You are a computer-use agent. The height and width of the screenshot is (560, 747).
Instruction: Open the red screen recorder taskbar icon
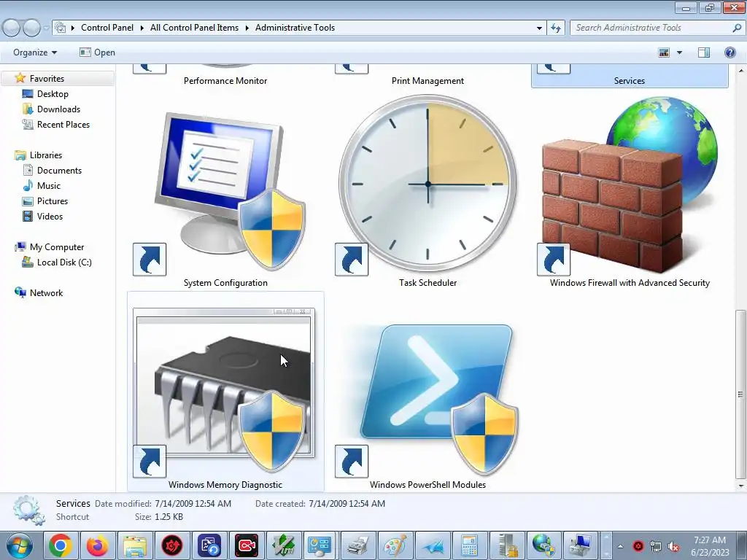coord(246,545)
